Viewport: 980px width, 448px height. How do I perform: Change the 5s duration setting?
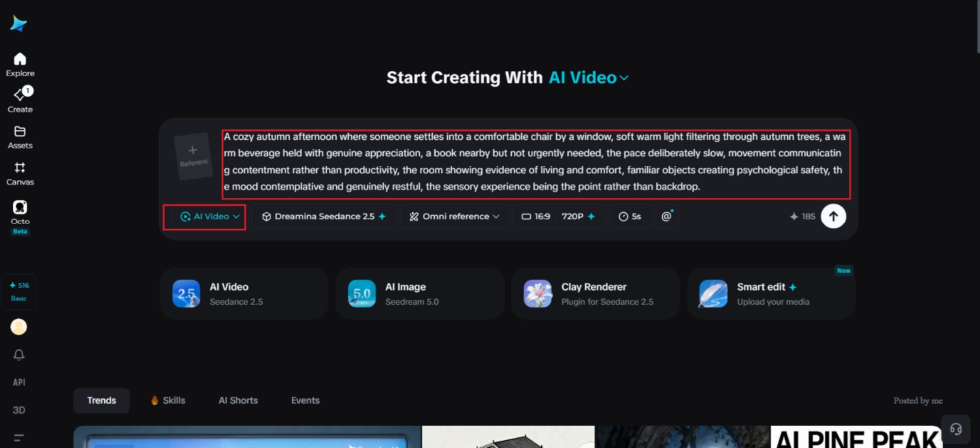[630, 216]
